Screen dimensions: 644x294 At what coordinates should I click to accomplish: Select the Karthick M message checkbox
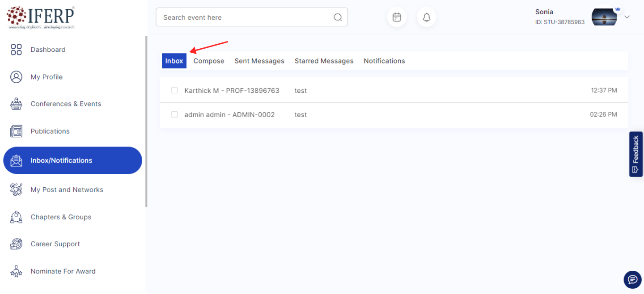(174, 91)
